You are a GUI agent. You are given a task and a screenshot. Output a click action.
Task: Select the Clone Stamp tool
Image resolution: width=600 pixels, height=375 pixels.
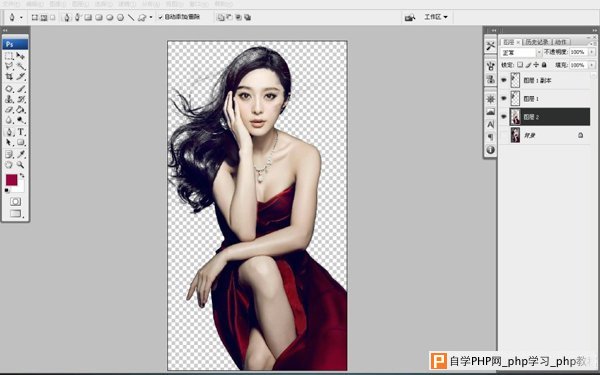tap(9, 99)
